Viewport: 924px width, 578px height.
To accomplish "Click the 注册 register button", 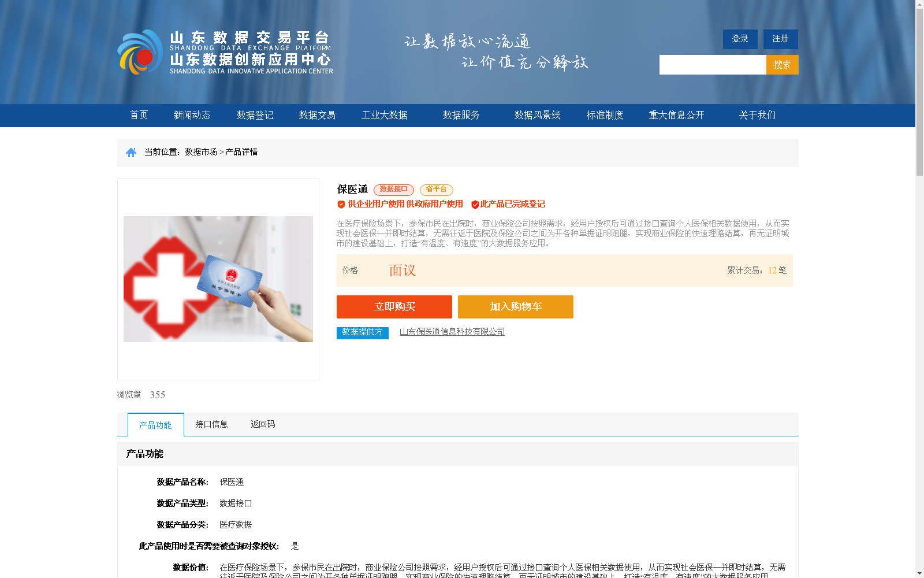I will point(781,39).
